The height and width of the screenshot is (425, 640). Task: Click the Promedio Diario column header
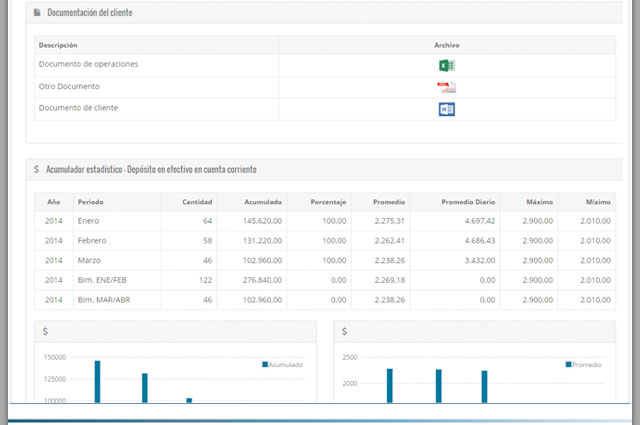[468, 202]
